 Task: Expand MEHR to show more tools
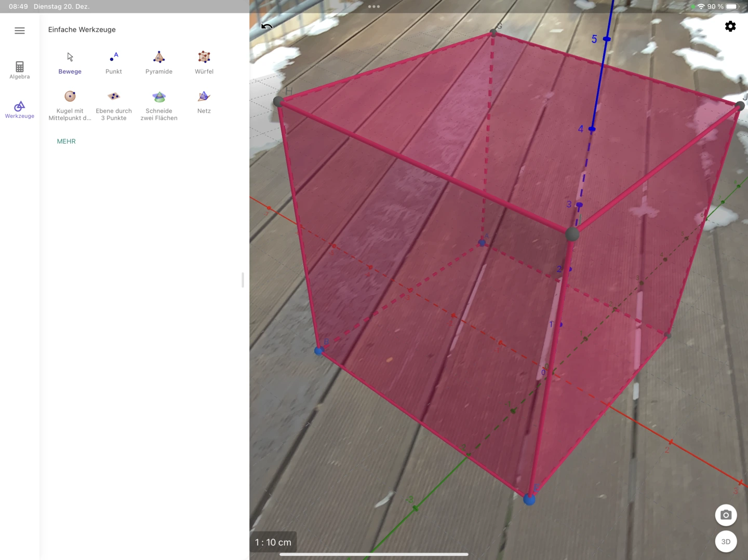point(66,141)
